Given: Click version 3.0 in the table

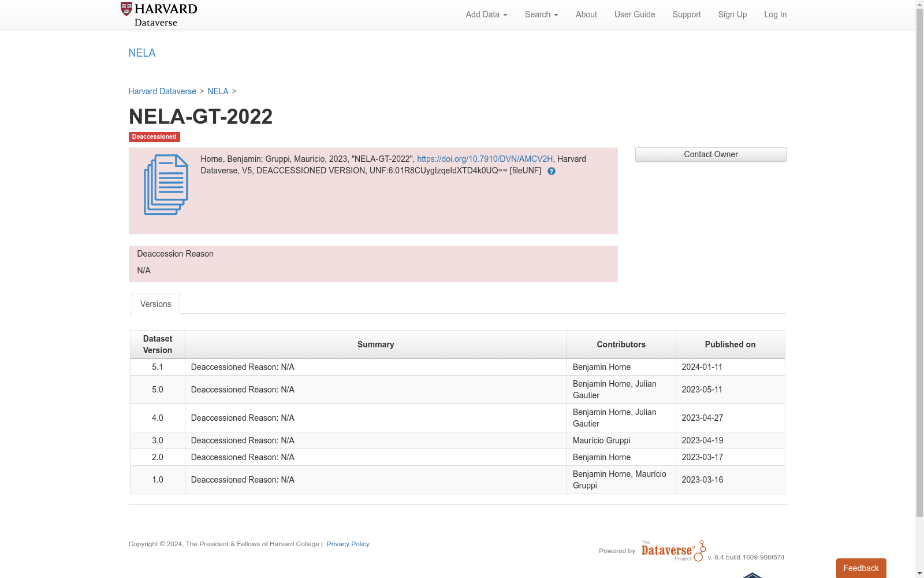Looking at the screenshot, I should pos(158,440).
